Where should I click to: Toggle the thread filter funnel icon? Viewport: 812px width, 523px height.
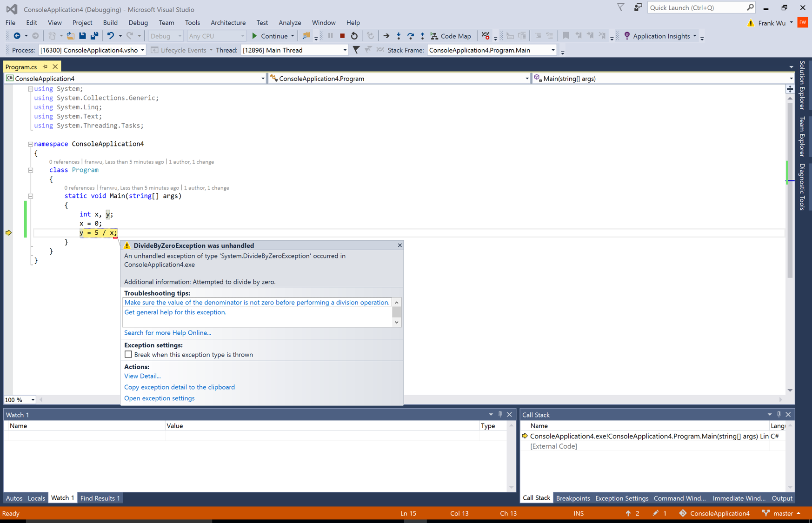pyautogui.click(x=356, y=50)
